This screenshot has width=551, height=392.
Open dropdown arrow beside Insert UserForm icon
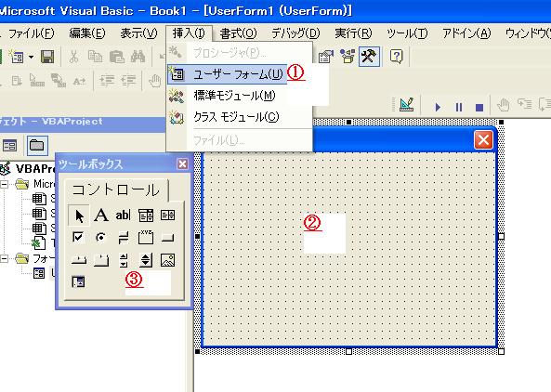[31, 57]
